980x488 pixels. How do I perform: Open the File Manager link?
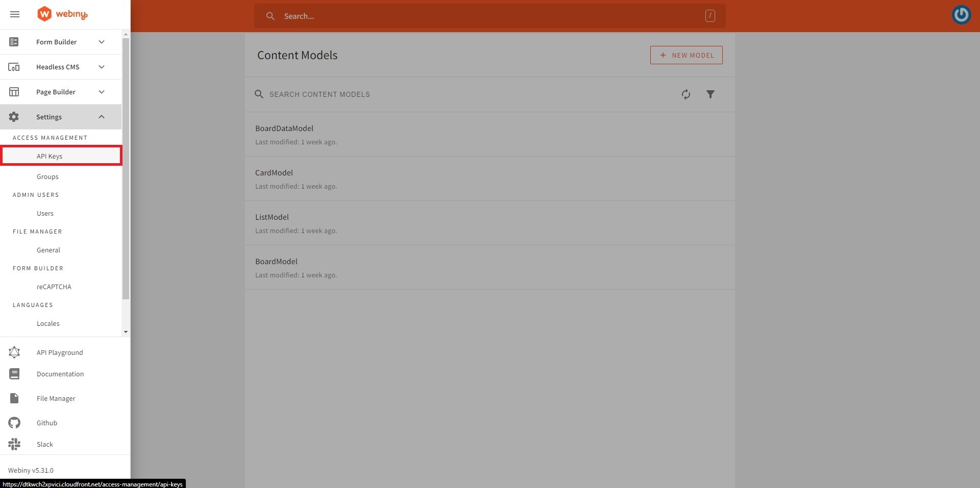(x=56, y=398)
